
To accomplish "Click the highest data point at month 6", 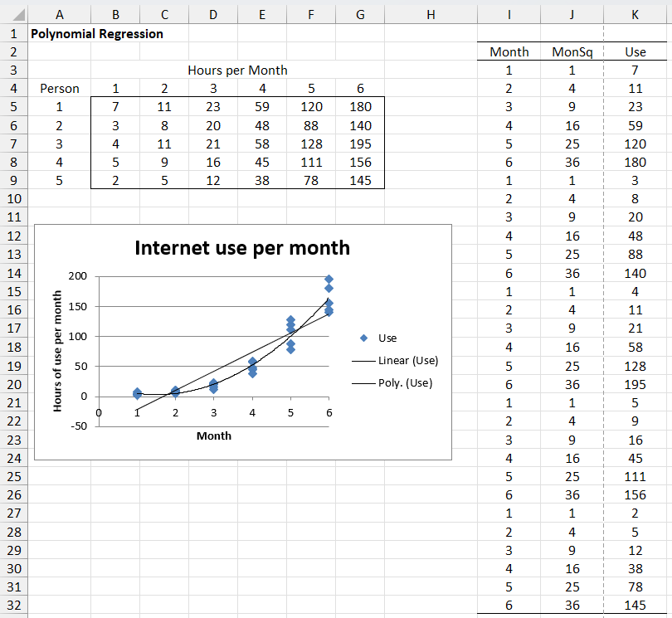I will coord(329,280).
